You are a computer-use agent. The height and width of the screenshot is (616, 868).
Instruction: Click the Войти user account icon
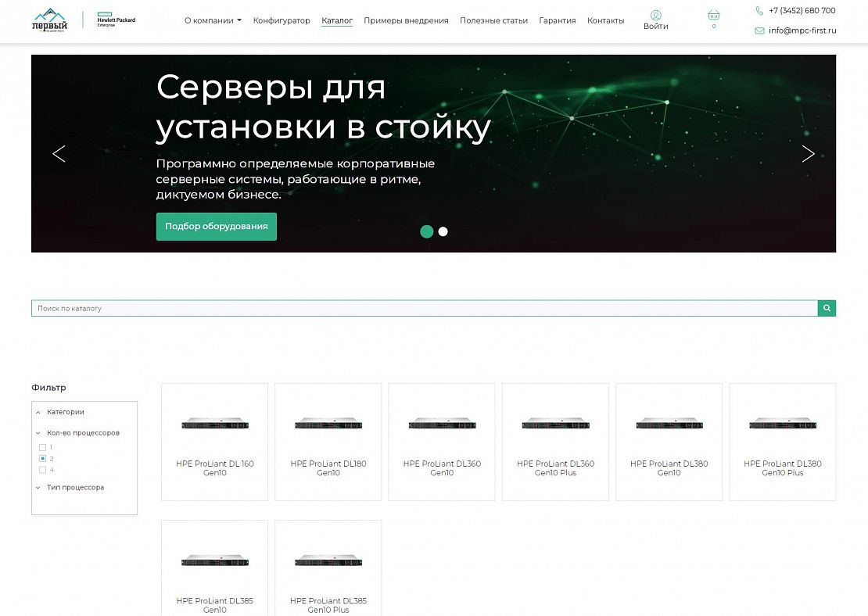tap(655, 16)
